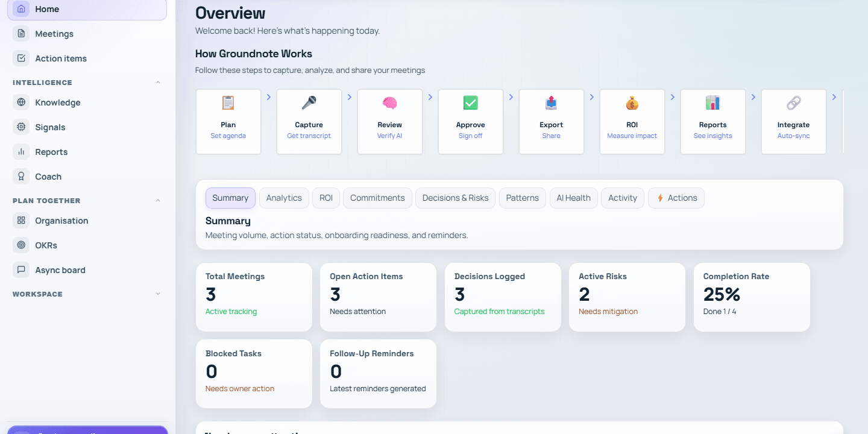Open the Open Action Items card
868x434 pixels.
point(378,297)
